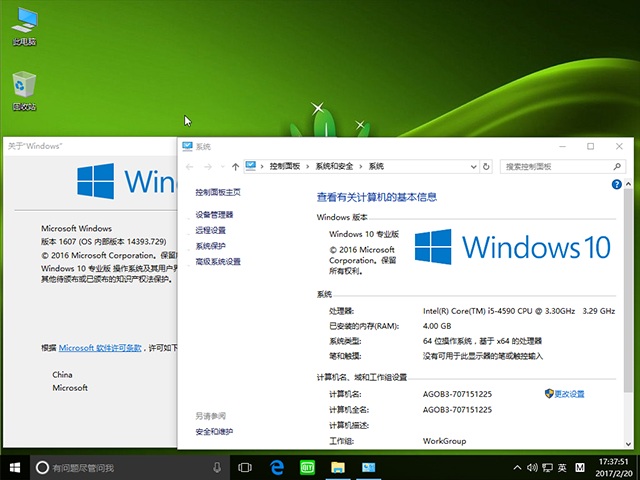Click the search control panel field
This screenshot has height=480, width=640.
[x=562, y=167]
